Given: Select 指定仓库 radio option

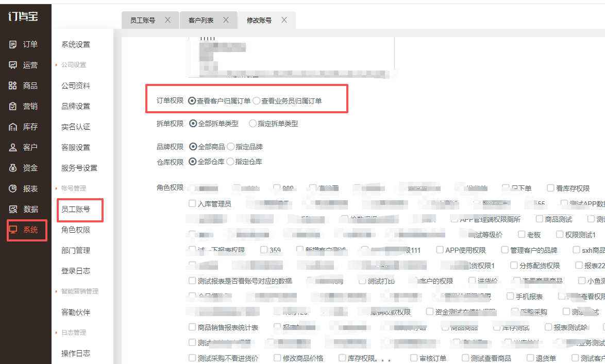Looking at the screenshot, I should coord(230,162).
